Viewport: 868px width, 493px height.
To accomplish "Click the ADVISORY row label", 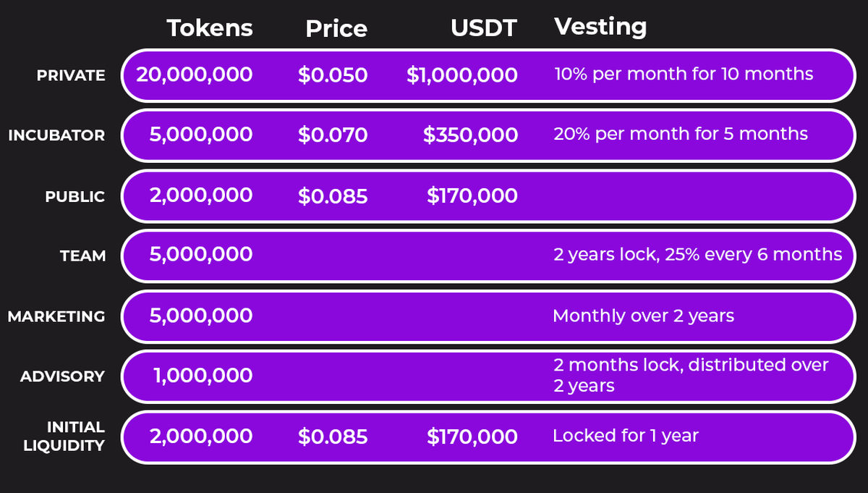I will pyautogui.click(x=62, y=376).
